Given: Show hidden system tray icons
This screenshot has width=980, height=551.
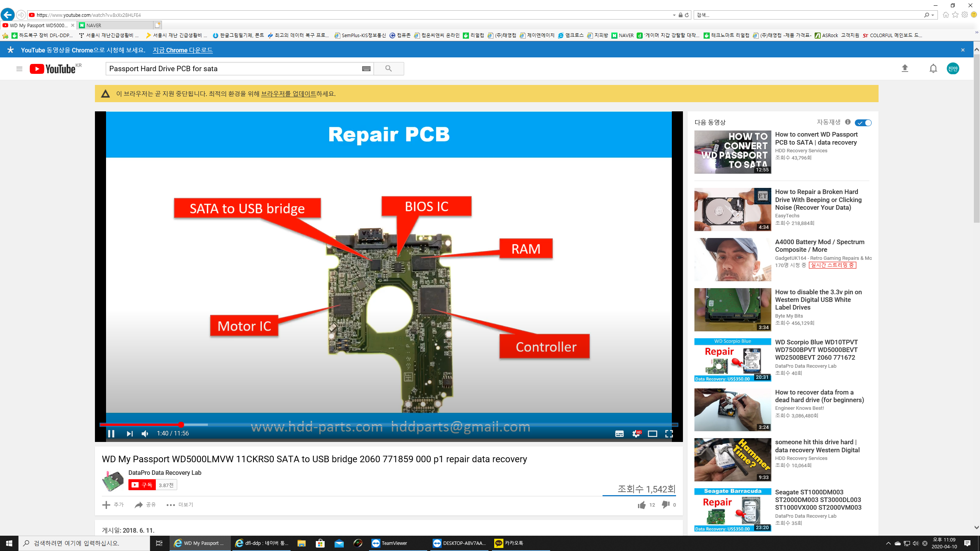Looking at the screenshot, I should [888, 543].
